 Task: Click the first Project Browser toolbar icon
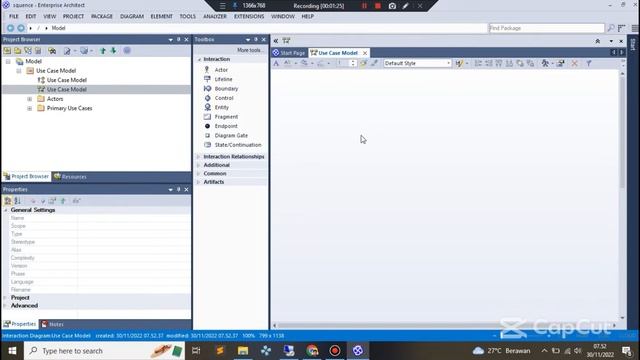click(x=7, y=51)
